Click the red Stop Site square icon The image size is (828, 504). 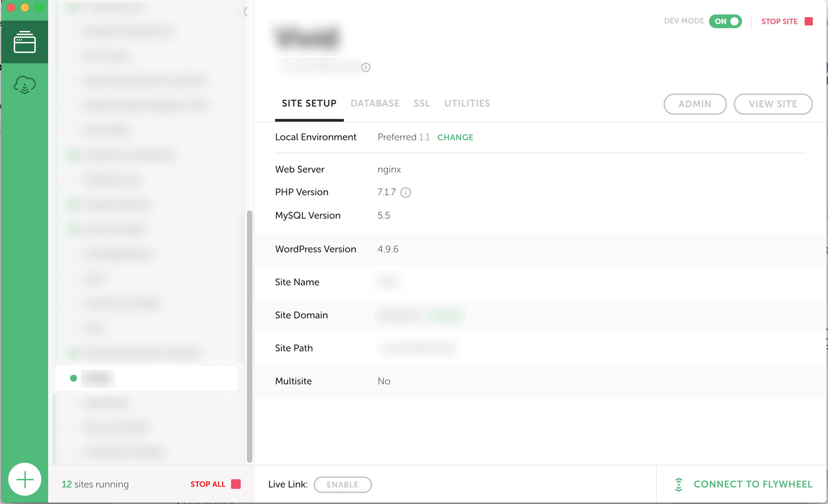click(x=809, y=21)
